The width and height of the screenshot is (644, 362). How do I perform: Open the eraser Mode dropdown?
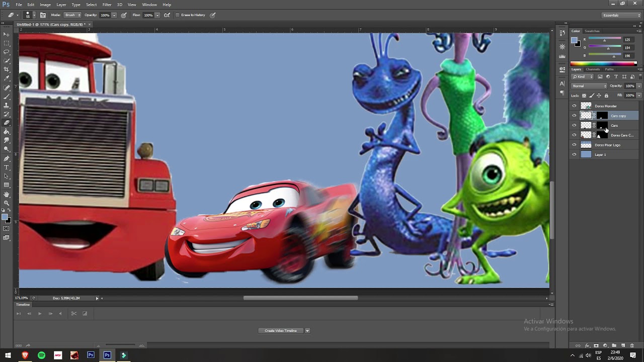(x=72, y=15)
